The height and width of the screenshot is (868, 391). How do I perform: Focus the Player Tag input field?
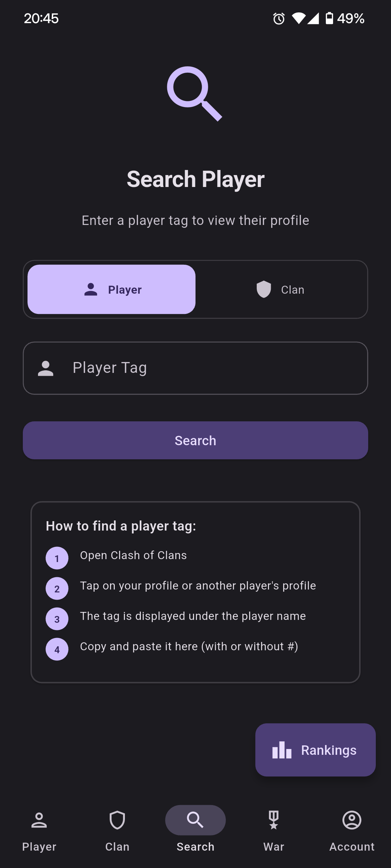point(210,368)
